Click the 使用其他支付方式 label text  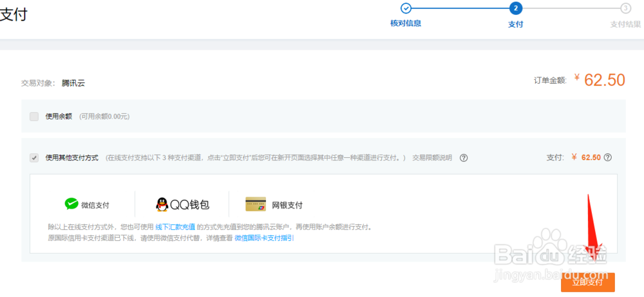72,158
